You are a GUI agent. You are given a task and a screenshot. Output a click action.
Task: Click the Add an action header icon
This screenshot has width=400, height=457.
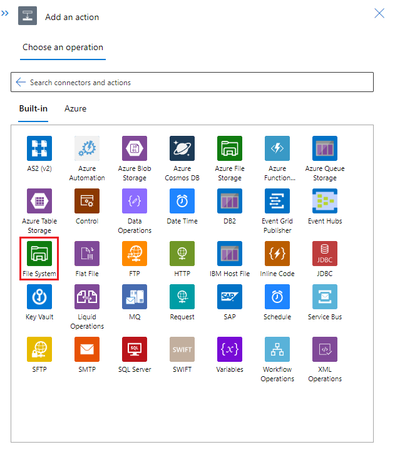[x=27, y=16]
